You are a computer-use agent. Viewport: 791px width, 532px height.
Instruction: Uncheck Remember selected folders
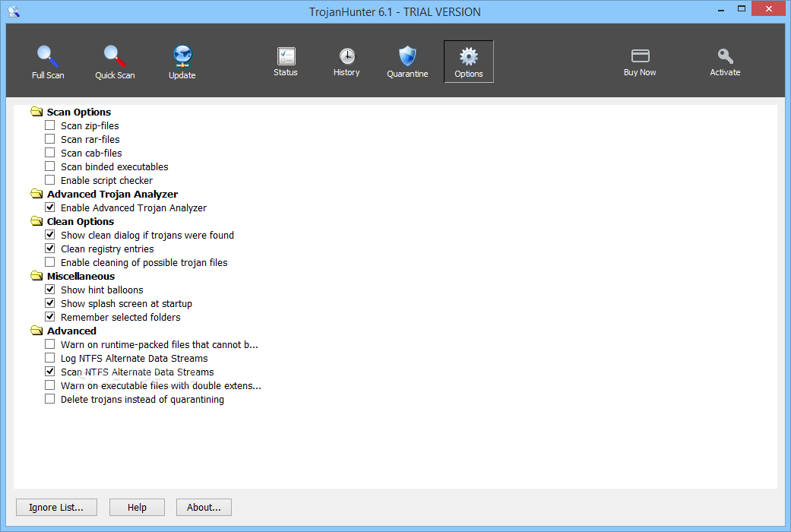pos(50,316)
